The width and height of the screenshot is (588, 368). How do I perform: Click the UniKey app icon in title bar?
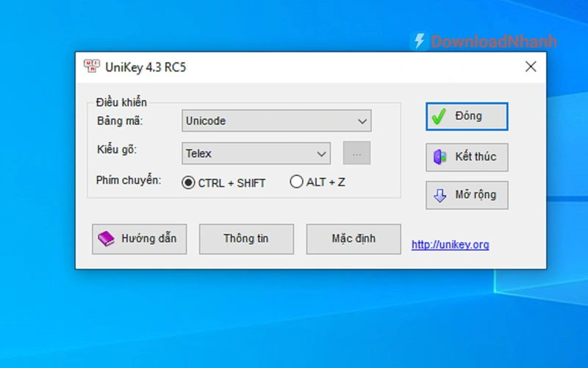click(91, 66)
